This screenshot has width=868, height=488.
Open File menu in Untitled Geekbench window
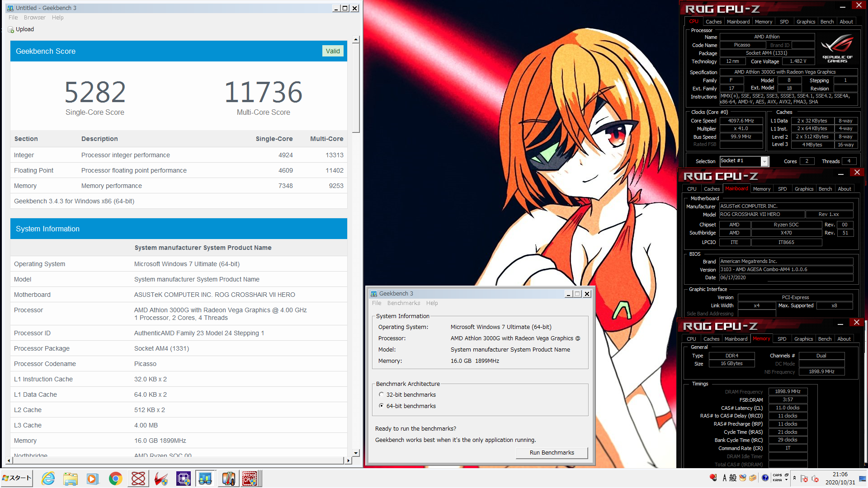point(13,18)
